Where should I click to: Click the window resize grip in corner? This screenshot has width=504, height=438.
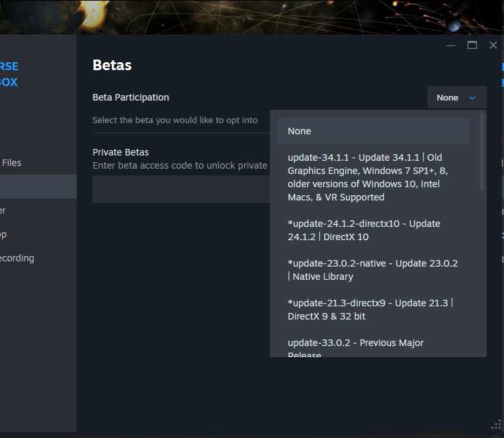[497, 425]
